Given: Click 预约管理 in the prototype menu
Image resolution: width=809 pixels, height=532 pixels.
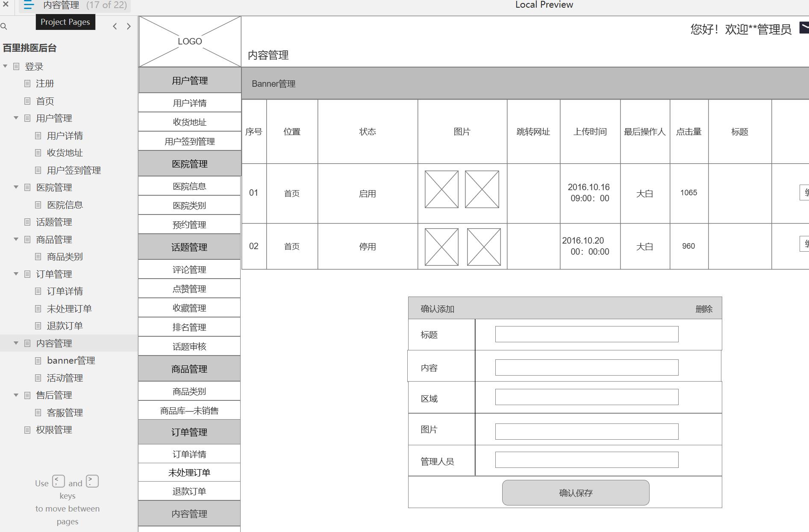Looking at the screenshot, I should (189, 225).
